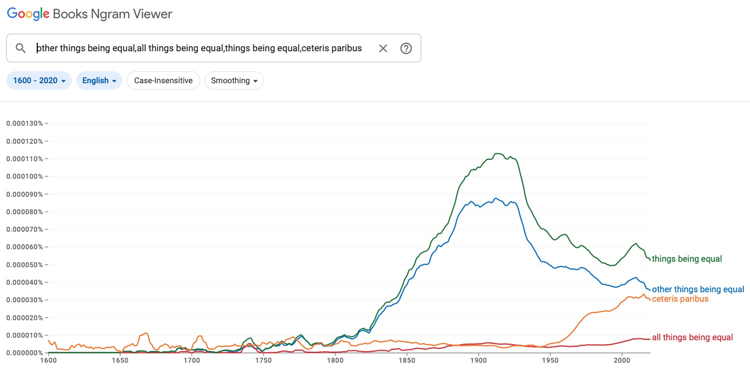Click the blue line peak near 1912
This screenshot has width=750, height=368.
click(496, 198)
